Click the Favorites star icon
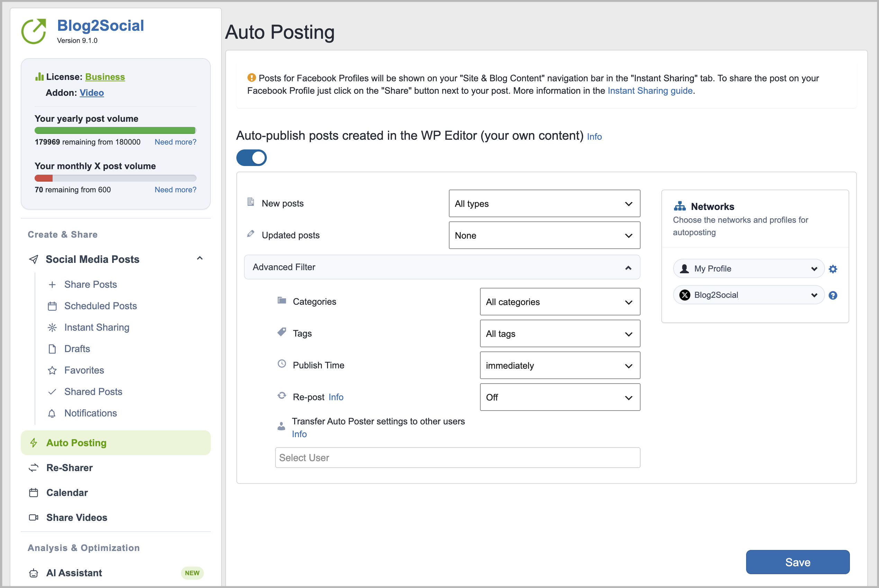This screenshot has width=879, height=588. click(52, 370)
